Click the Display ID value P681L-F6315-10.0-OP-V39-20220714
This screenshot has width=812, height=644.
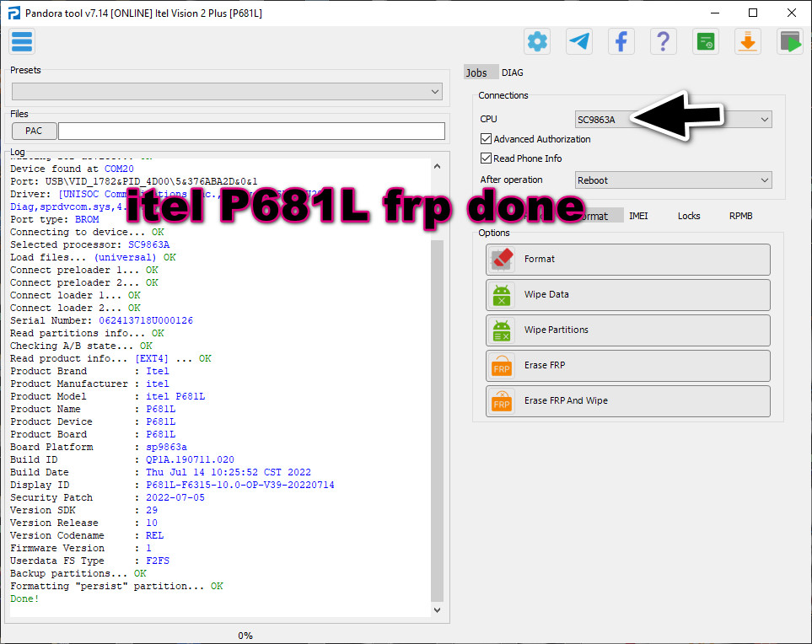240,485
